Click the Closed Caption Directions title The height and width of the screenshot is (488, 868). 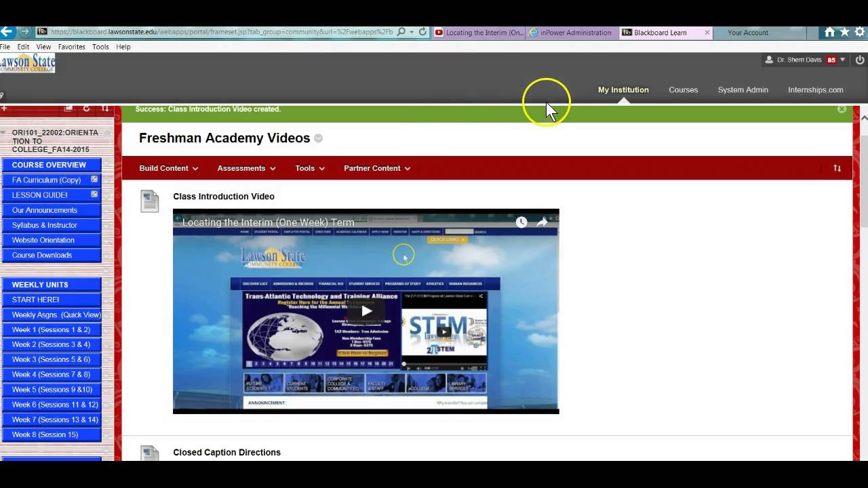coord(226,452)
